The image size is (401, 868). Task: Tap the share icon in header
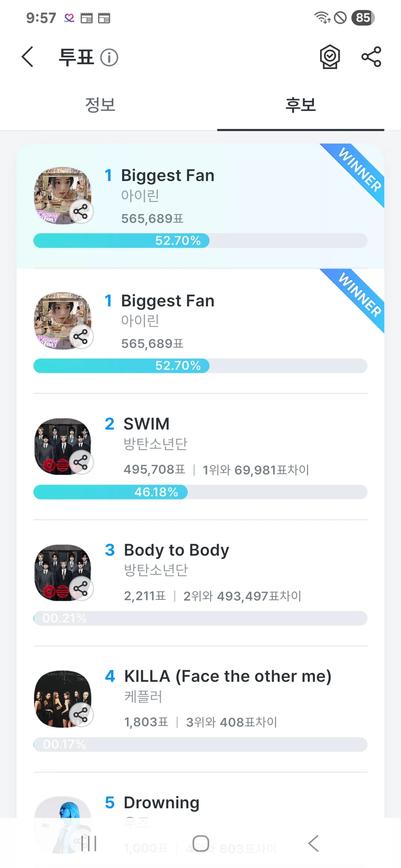pos(371,57)
